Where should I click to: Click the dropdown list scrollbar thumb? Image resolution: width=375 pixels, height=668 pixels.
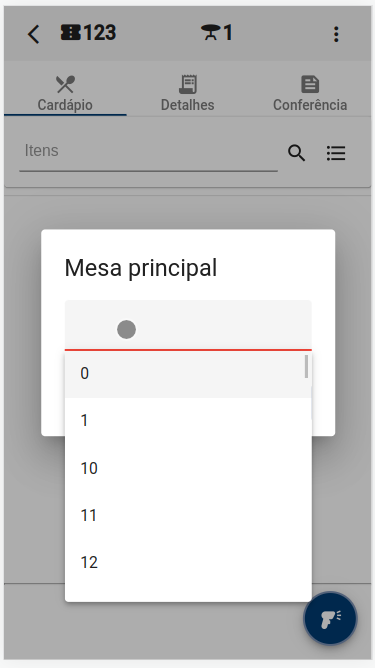pos(306,366)
